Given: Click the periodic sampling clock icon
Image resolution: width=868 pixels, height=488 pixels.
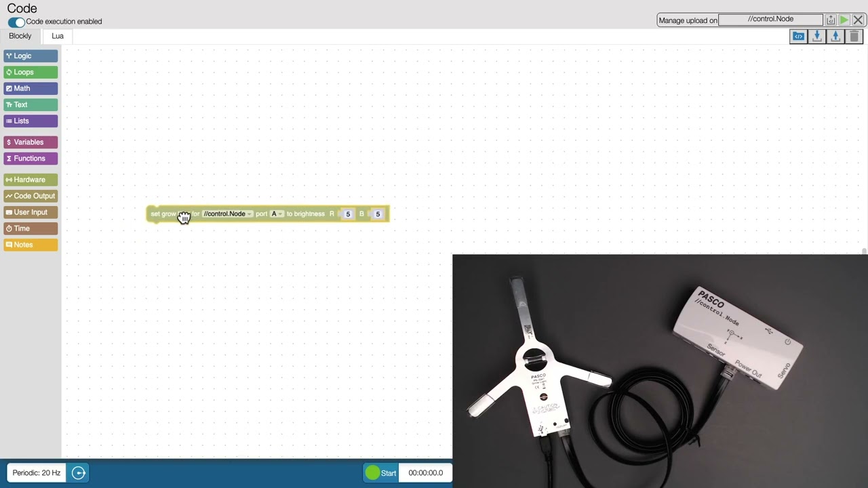Looking at the screenshot, I should tap(79, 473).
